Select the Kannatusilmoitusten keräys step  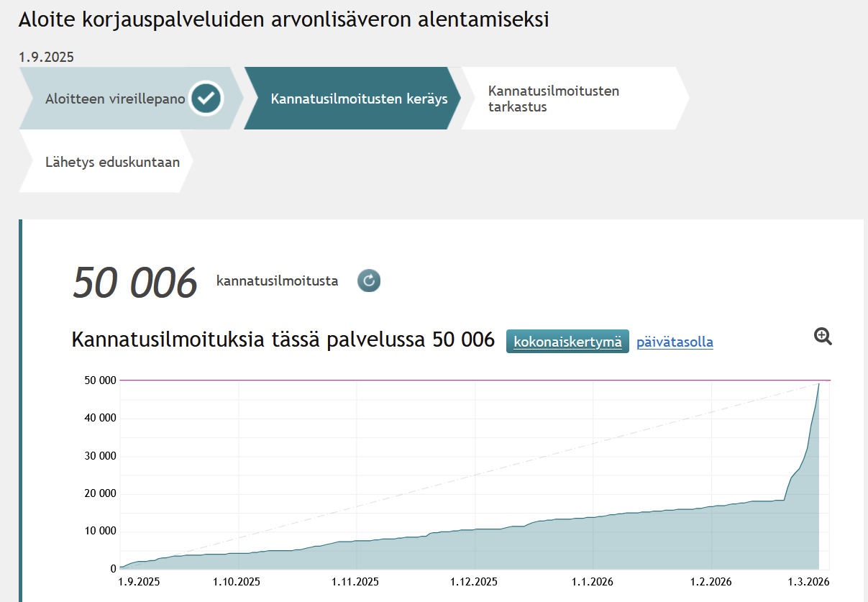(359, 99)
